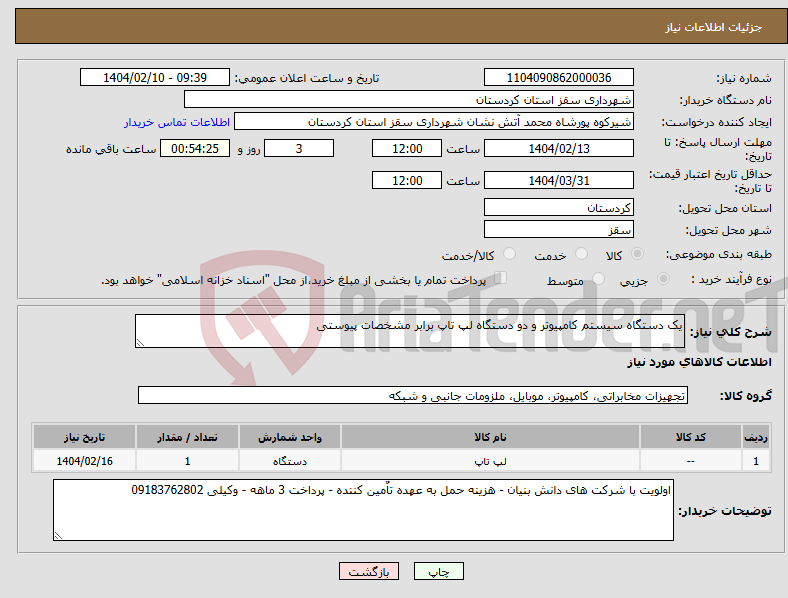Select the جزیی purchase type radio
This screenshot has width=788, height=598.
pyautogui.click(x=663, y=278)
